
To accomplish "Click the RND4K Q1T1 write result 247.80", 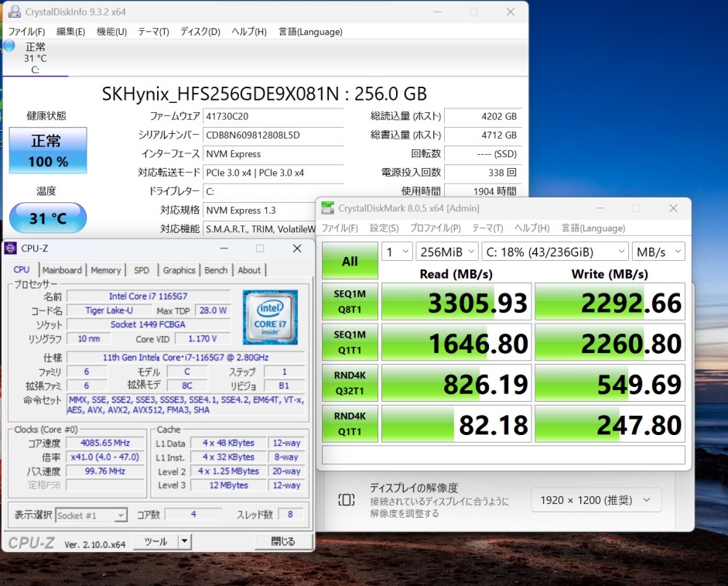I will (x=610, y=423).
